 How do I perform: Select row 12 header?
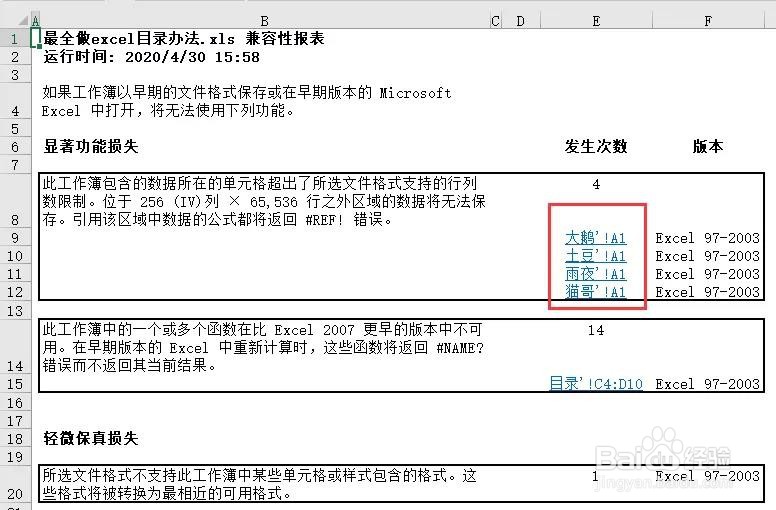(15, 292)
